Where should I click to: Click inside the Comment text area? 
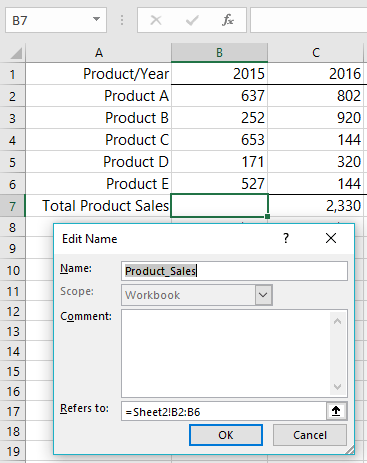[x=226, y=353]
